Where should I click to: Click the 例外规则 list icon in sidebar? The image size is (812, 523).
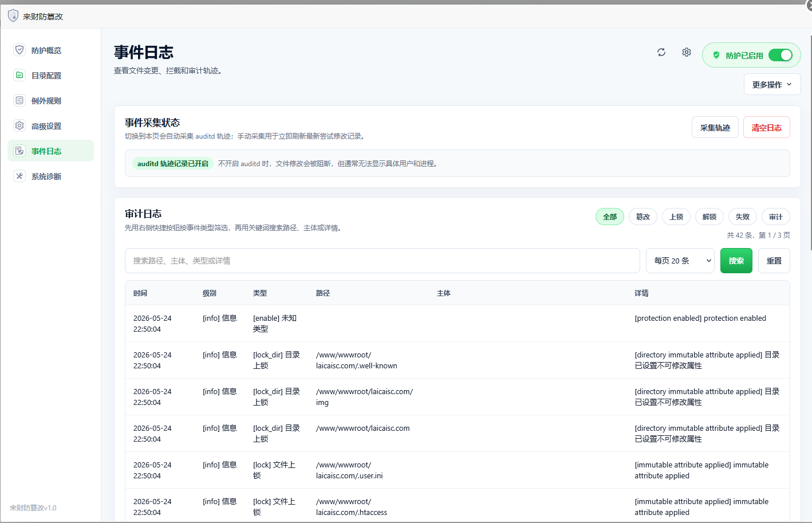click(x=19, y=100)
